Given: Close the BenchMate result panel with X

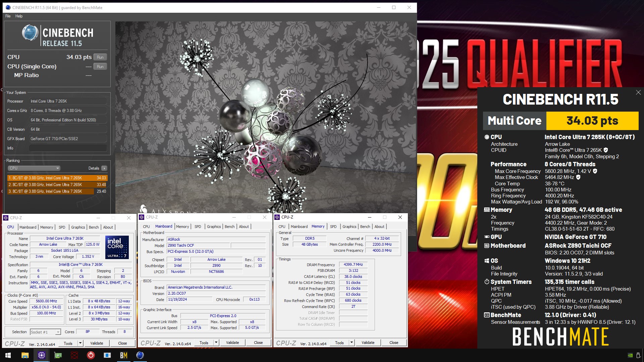Looking at the screenshot, I should point(638,92).
